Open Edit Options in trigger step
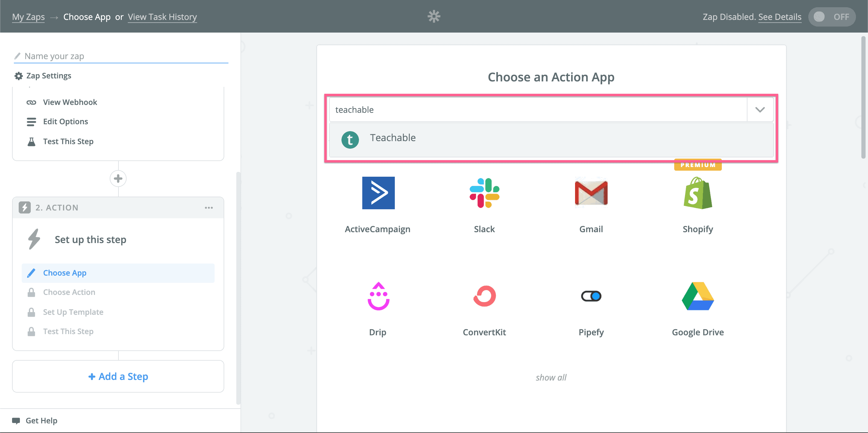Screen dimensions: 868x433 click(x=65, y=122)
